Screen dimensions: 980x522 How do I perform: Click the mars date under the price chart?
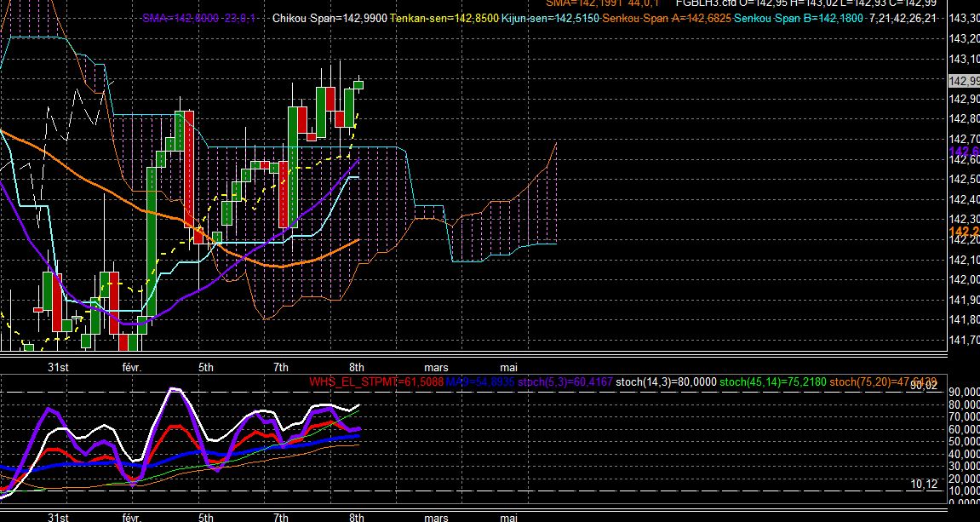click(436, 368)
